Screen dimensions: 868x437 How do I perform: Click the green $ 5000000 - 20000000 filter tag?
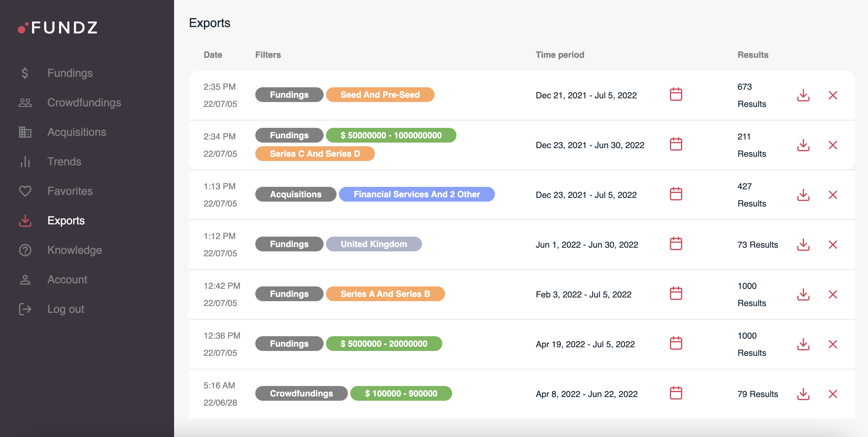(x=384, y=344)
